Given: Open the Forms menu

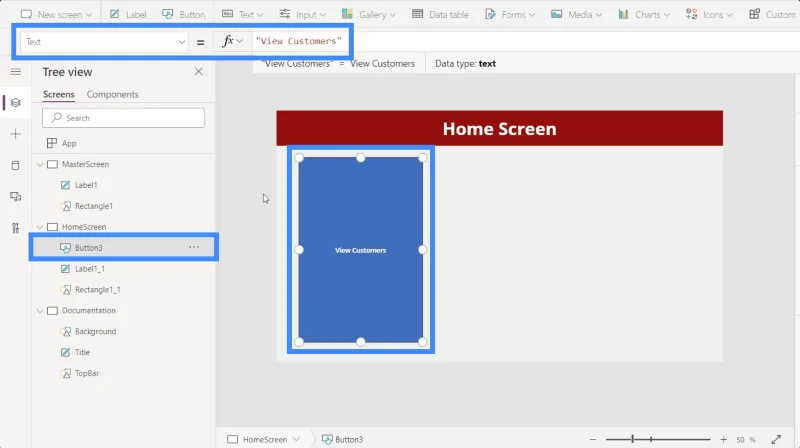Looking at the screenshot, I should pos(510,14).
